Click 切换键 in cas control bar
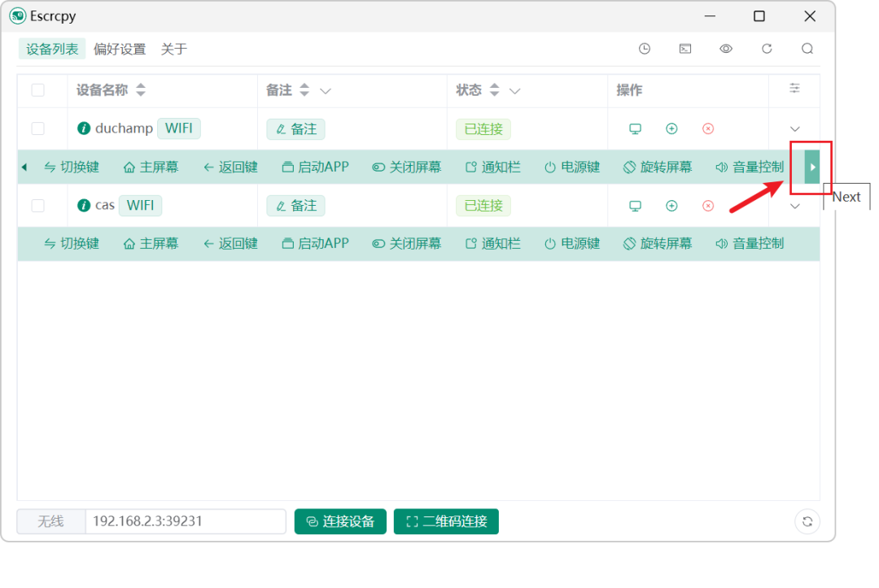 click(72, 244)
